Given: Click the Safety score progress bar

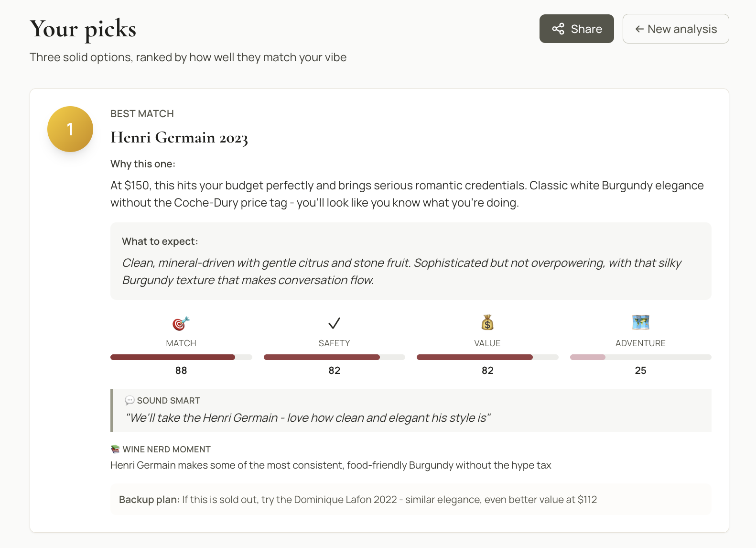Looking at the screenshot, I should pyautogui.click(x=334, y=357).
